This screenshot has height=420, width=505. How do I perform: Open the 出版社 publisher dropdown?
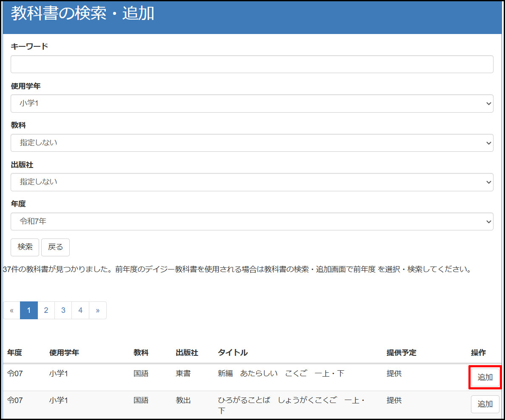pyautogui.click(x=252, y=182)
